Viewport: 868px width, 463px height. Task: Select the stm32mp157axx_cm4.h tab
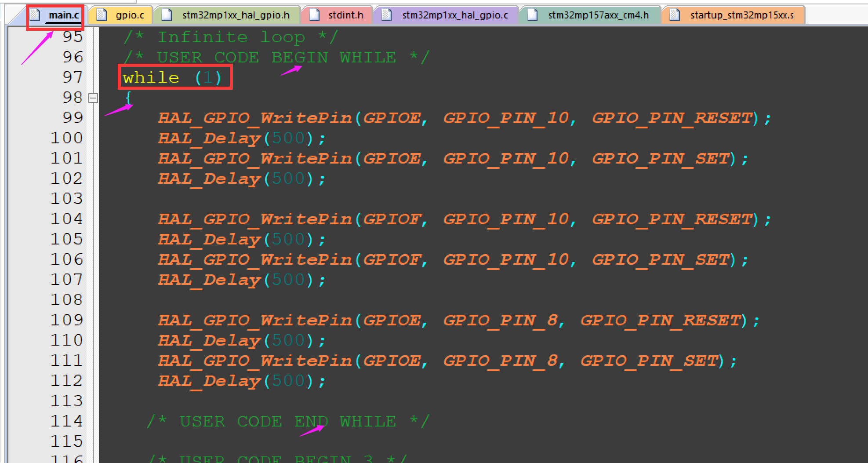tap(598, 15)
